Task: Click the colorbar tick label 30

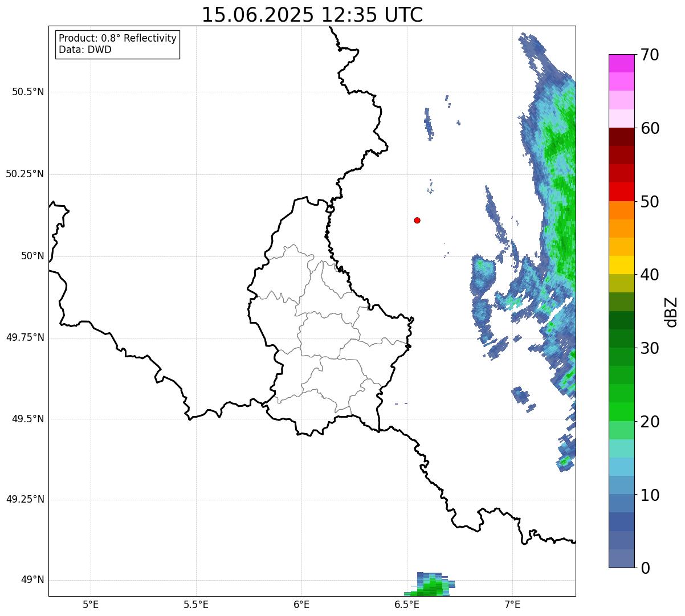Action: pyautogui.click(x=650, y=348)
